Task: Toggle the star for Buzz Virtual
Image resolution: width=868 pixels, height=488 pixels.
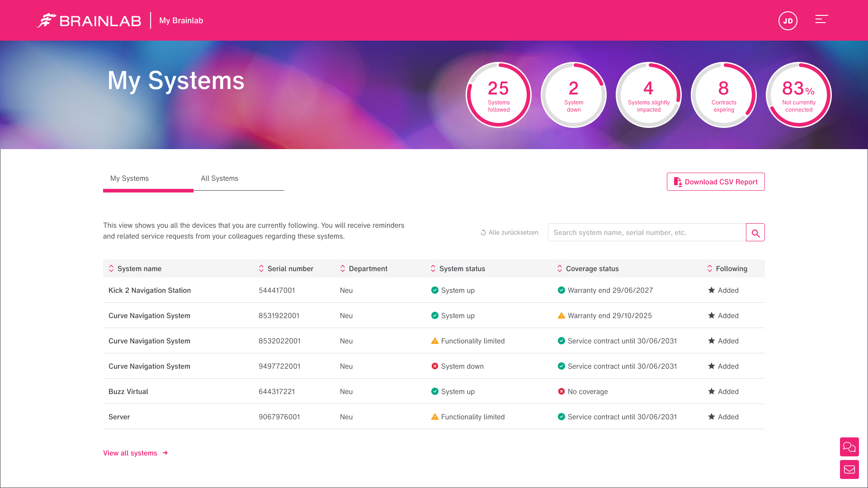Action: 711,391
